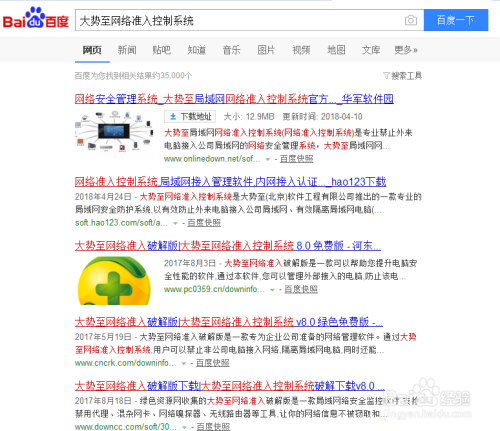Expand dropdown arrow beside cncrk.com URL

pyautogui.click(x=184, y=363)
